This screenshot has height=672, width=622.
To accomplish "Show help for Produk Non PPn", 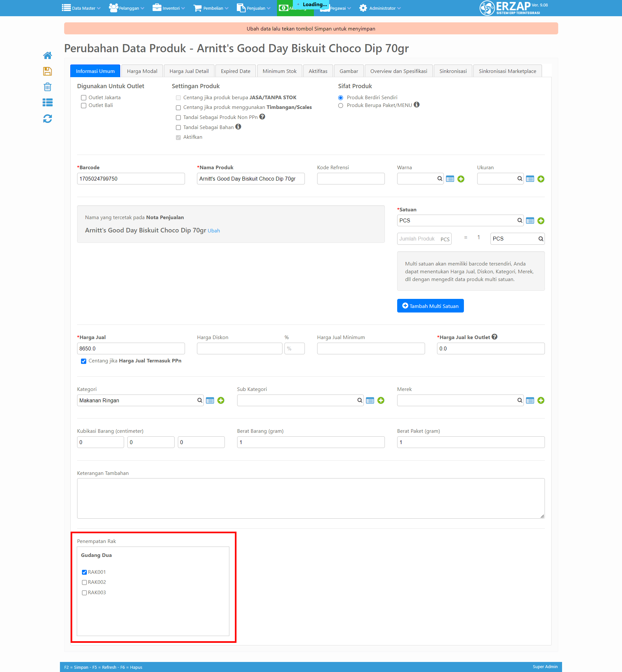I will [262, 117].
